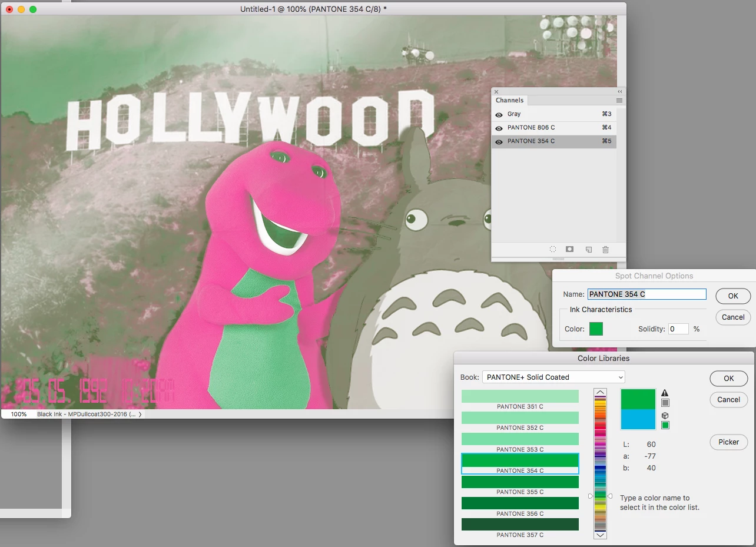The width and height of the screenshot is (756, 547).
Task: Click the small web-safe green swatch
Action: 665,425
